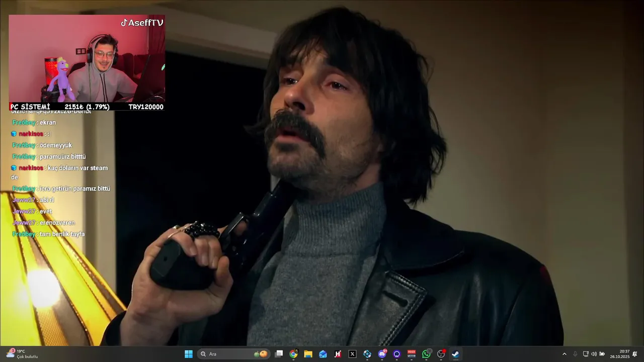Open the red H app in taskbar
The width and height of the screenshot is (644, 362).
point(338,354)
